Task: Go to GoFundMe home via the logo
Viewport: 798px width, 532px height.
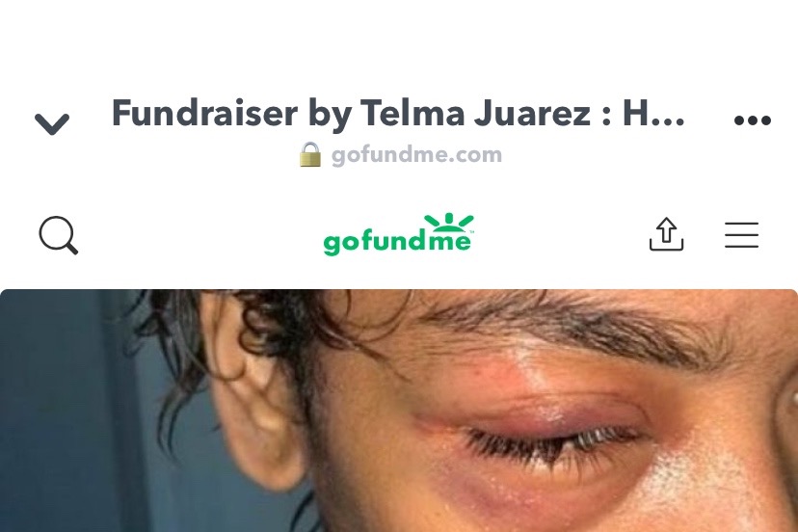Action: point(398,235)
